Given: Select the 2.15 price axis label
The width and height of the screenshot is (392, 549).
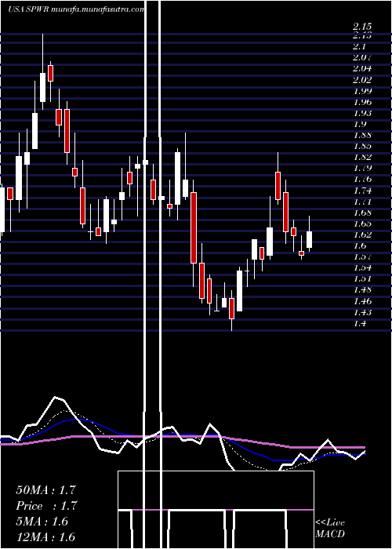Looking at the screenshot, I should pos(362,27).
